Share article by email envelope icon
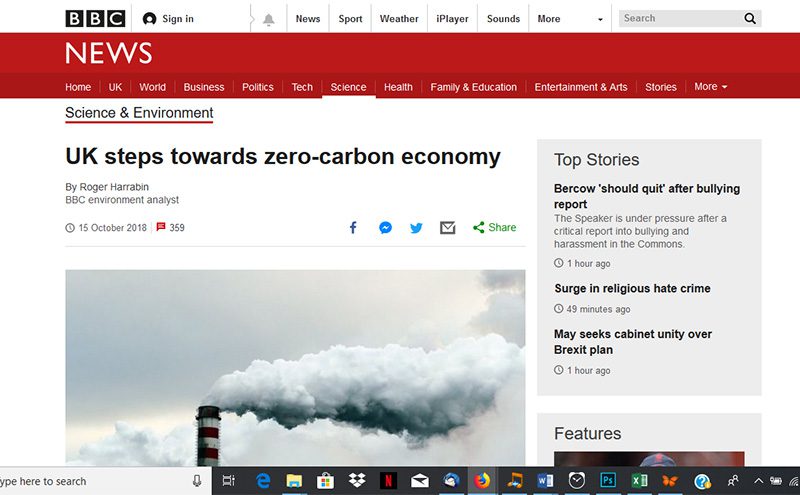Screen dimensions: 800x495 click(x=448, y=228)
